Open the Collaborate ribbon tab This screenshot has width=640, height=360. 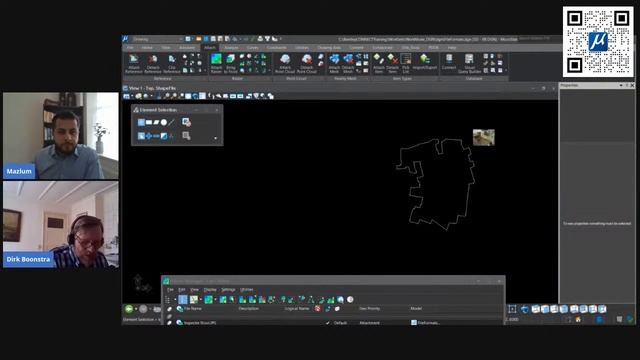click(382, 48)
